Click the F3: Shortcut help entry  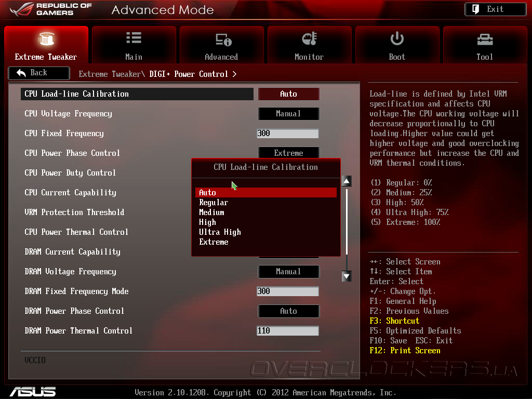(x=394, y=321)
